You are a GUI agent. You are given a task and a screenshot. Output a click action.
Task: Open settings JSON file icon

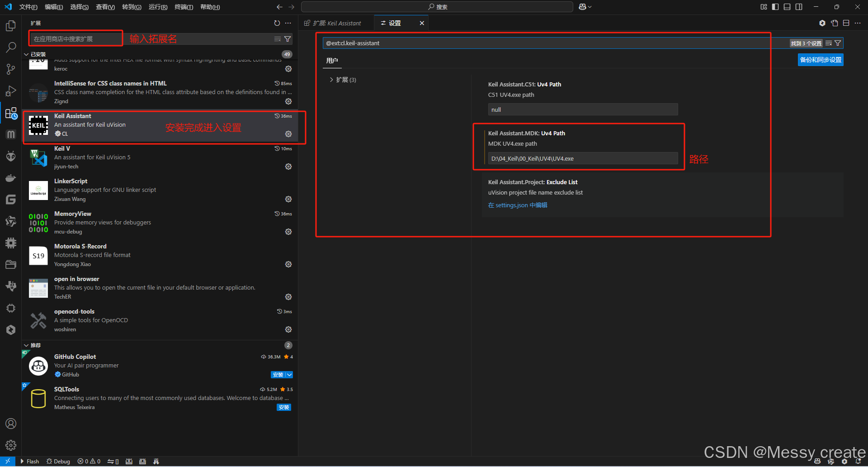835,23
